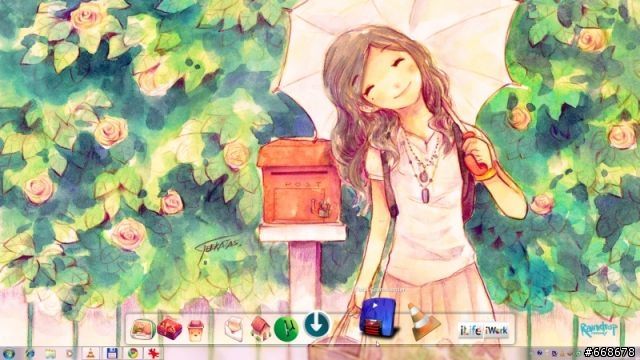The width and height of the screenshot is (640, 360).
Task: Click the enlarged blue media player dock icon
Action: tap(378, 317)
